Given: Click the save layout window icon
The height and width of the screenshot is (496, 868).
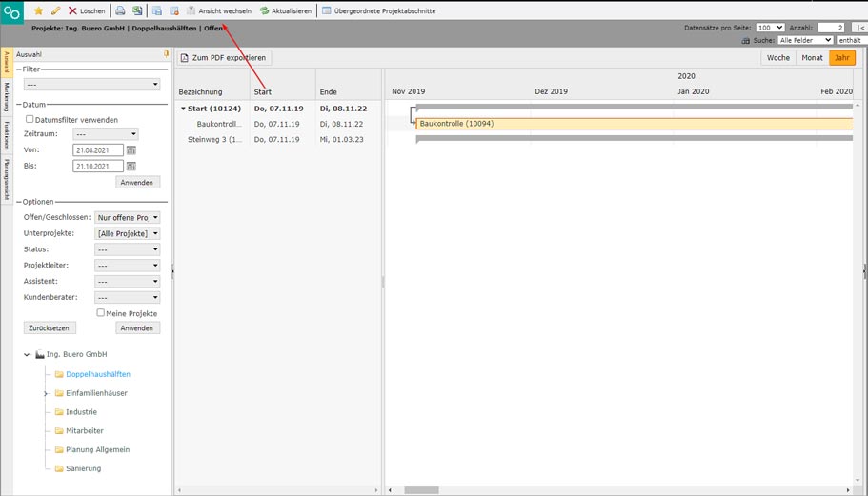Looking at the screenshot, I should tap(157, 10).
